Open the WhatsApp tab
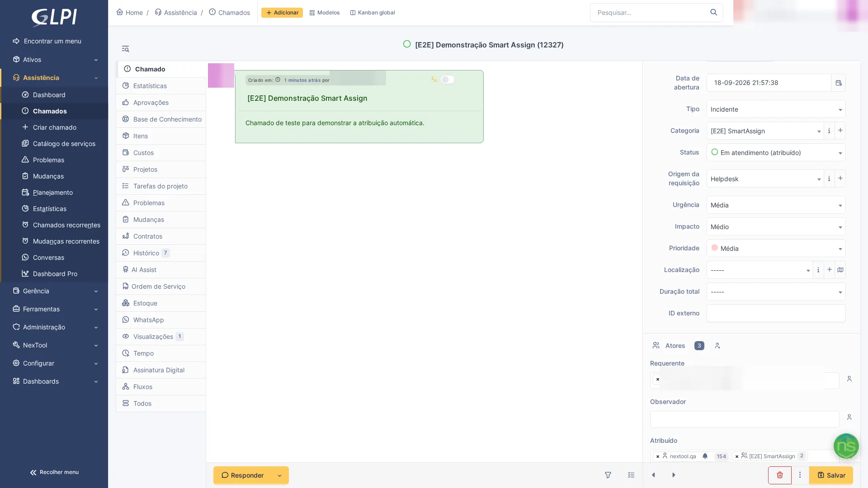Image resolution: width=868 pixels, height=488 pixels. click(x=161, y=320)
